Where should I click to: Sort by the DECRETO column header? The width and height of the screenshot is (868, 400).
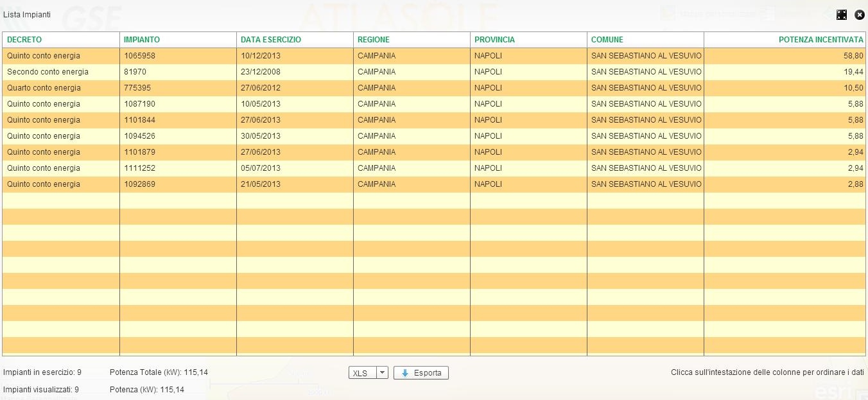[x=24, y=40]
